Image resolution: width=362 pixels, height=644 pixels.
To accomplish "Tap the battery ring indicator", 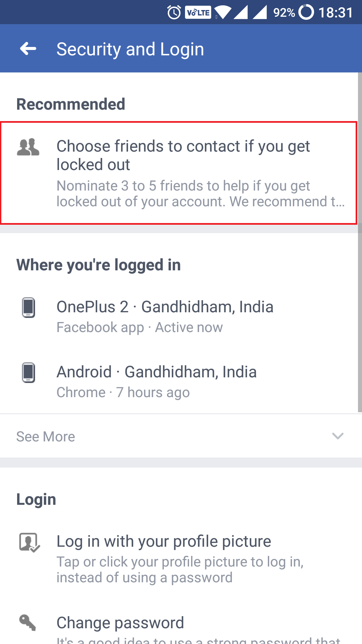I will coord(306,12).
